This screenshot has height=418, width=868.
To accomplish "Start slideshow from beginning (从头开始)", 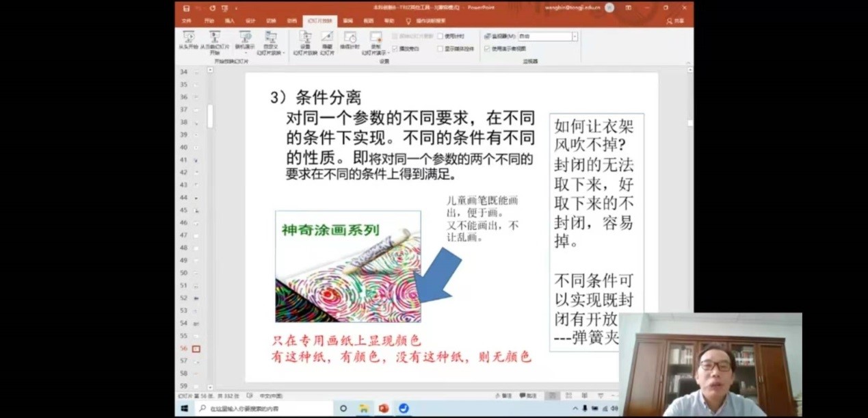I will coord(187,40).
